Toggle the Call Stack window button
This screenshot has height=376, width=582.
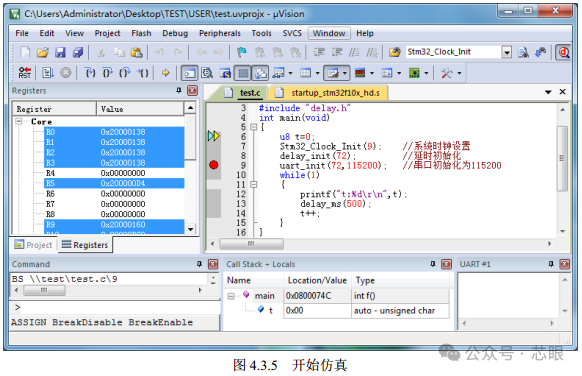click(260, 73)
